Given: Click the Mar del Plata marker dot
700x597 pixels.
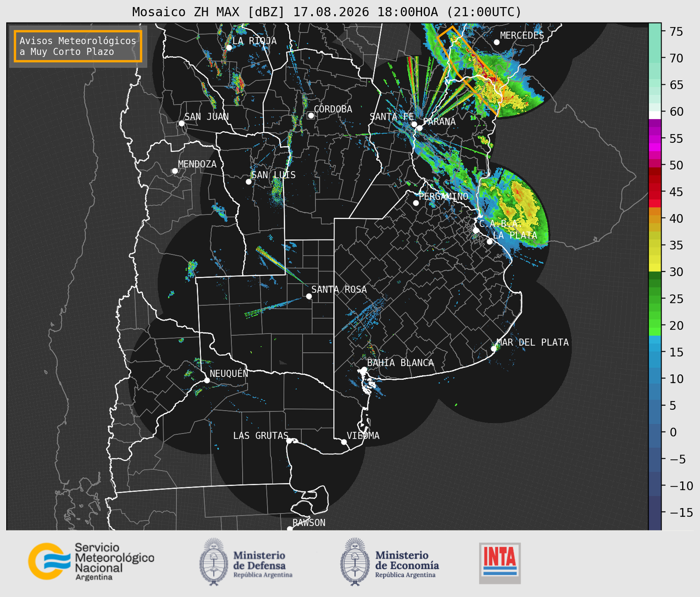Looking at the screenshot, I should pyautogui.click(x=494, y=349).
